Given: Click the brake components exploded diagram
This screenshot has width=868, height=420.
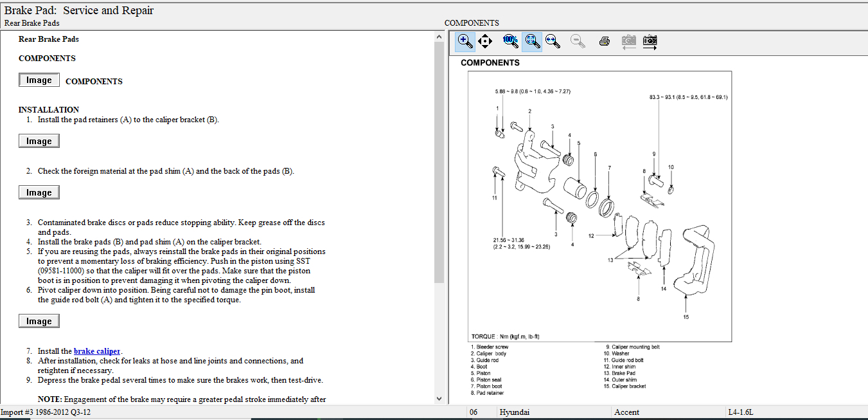Looking at the screenshot, I should 599,206.
